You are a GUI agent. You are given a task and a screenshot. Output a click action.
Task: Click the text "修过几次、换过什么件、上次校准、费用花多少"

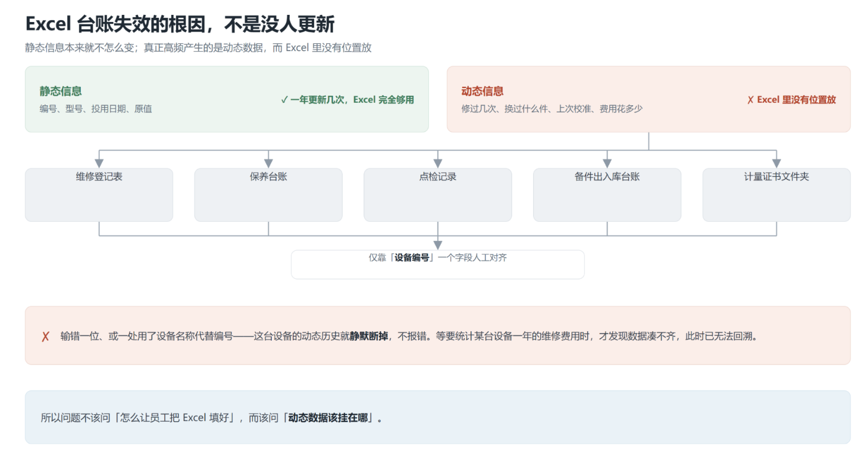pyautogui.click(x=552, y=109)
